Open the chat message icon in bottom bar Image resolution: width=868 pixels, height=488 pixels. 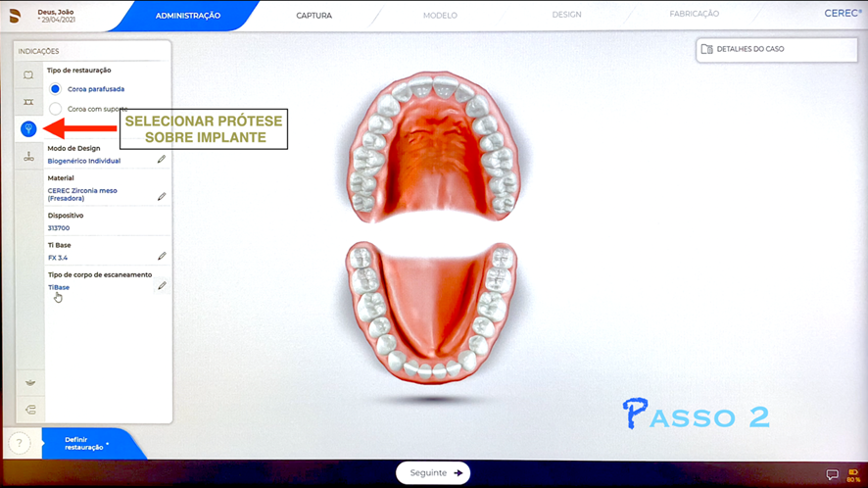click(832, 474)
